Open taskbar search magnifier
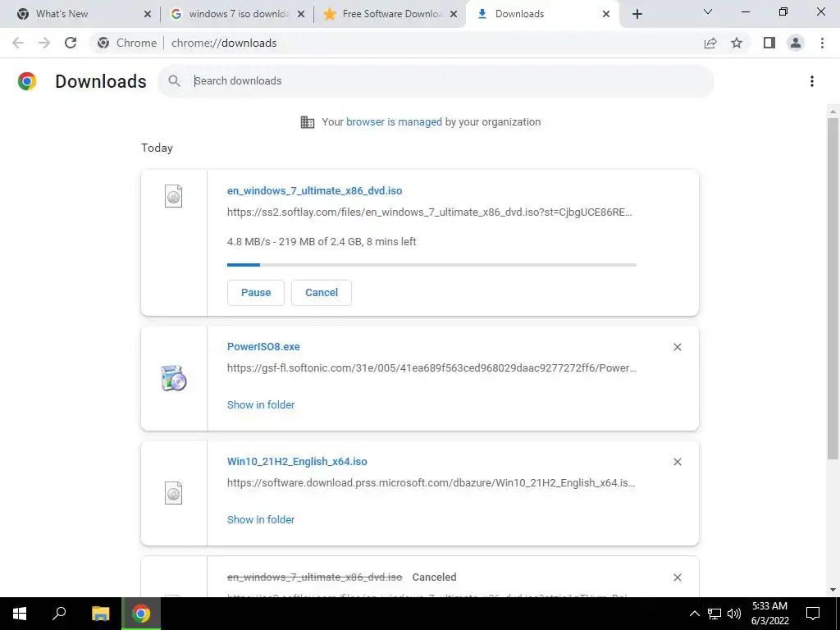 tap(59, 614)
